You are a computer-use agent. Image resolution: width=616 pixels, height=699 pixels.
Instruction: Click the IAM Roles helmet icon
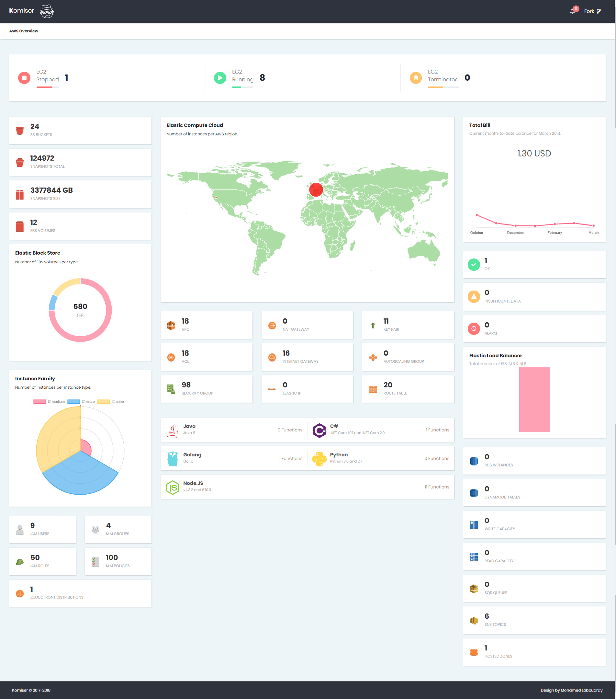(x=20, y=562)
